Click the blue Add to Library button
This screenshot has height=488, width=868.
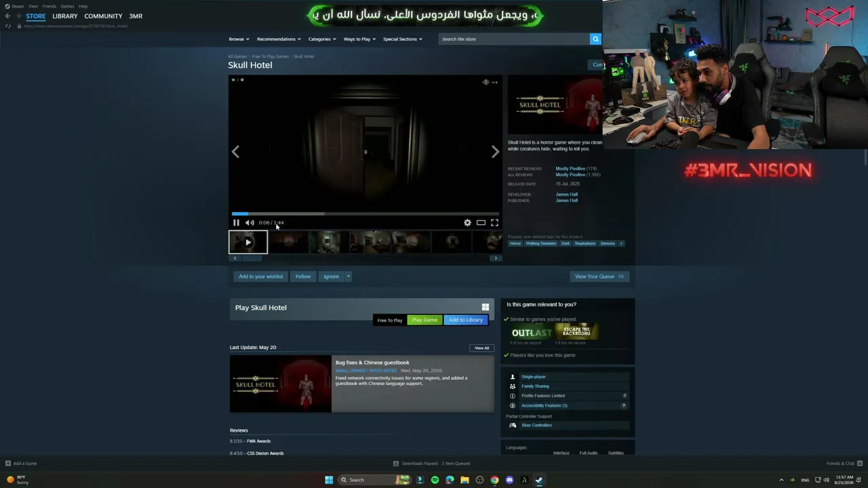(466, 320)
